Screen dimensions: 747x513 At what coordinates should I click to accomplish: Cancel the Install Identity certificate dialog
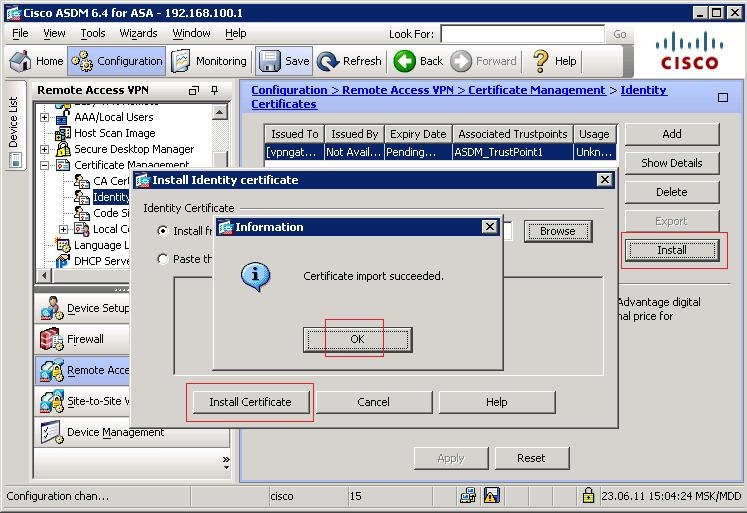374,402
